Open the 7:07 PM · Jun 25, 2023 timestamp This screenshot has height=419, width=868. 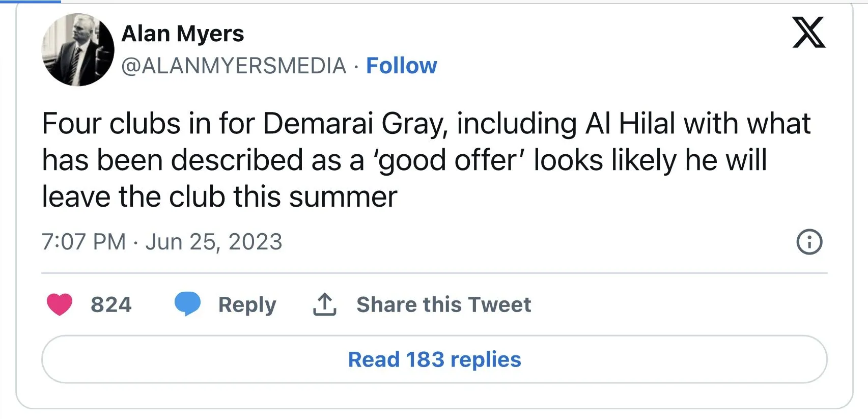[162, 242]
